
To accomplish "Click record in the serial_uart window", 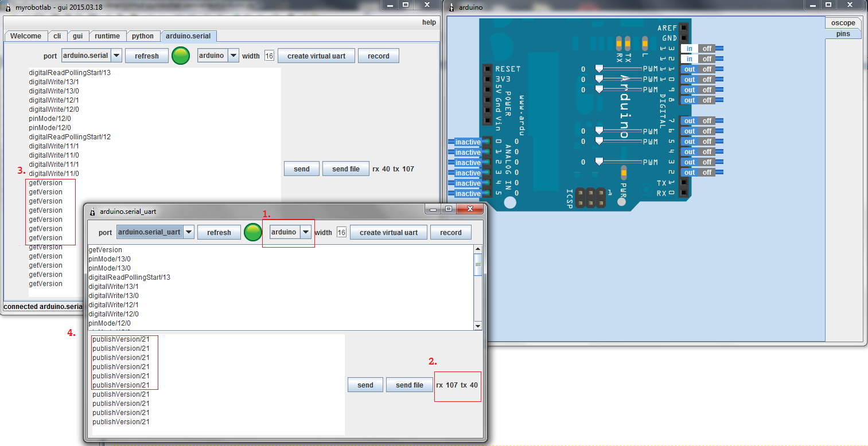I will pyautogui.click(x=451, y=233).
